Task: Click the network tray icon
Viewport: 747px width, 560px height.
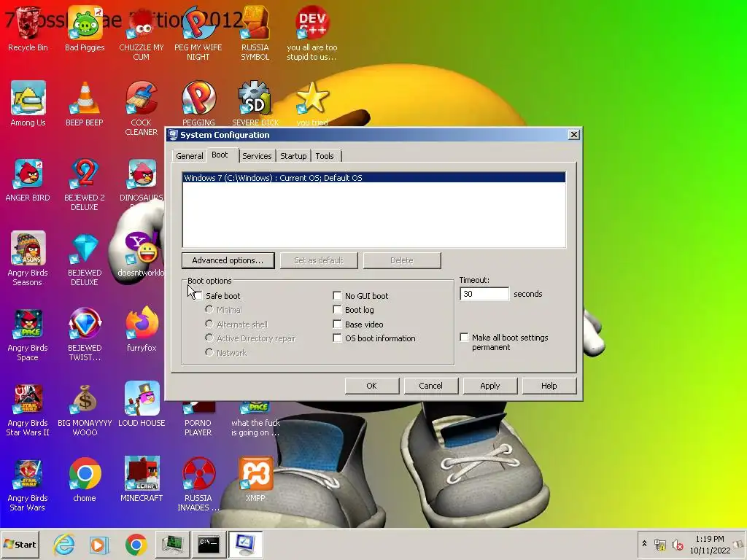Action: pyautogui.click(x=659, y=544)
